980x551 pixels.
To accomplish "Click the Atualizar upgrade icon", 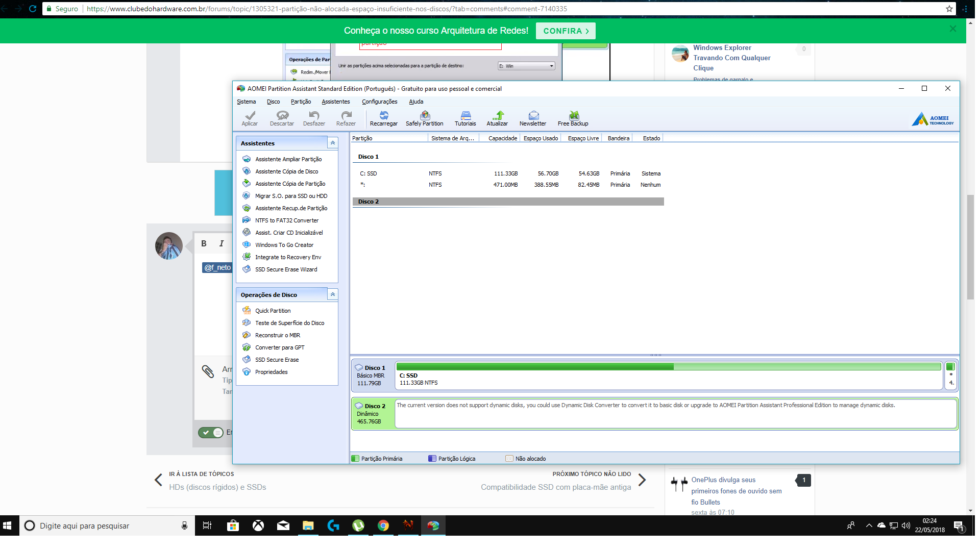I will pyautogui.click(x=497, y=118).
